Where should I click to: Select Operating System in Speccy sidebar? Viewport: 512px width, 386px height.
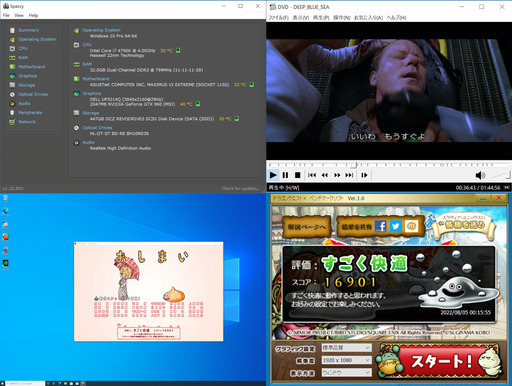[37, 39]
